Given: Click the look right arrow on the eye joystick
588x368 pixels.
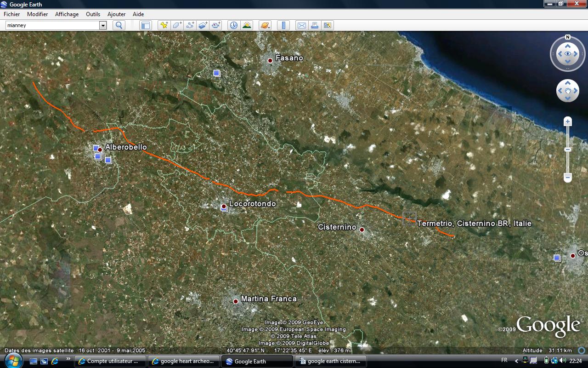Looking at the screenshot, I should pyautogui.click(x=576, y=54).
